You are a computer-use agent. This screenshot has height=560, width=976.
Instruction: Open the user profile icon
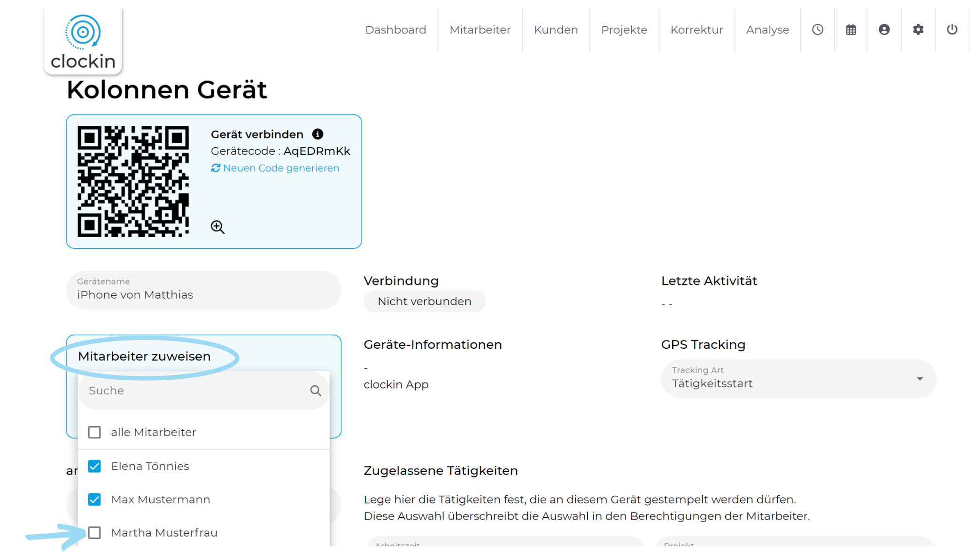(884, 30)
